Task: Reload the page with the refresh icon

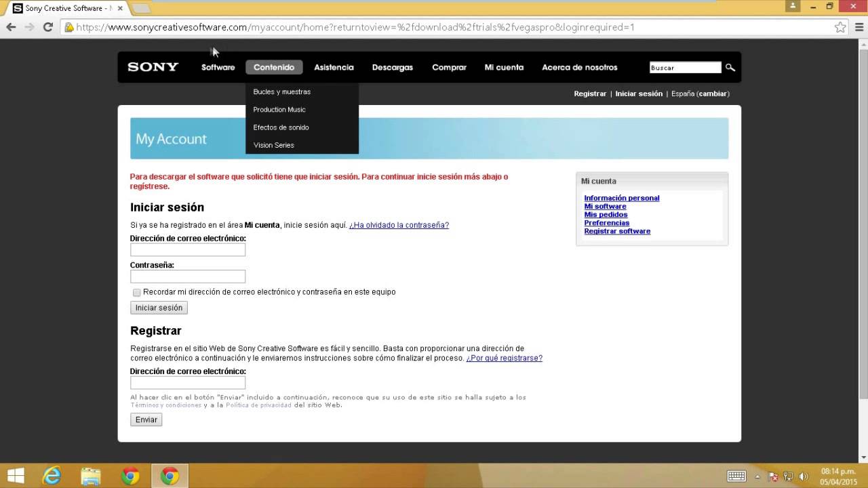Action: click(x=47, y=27)
